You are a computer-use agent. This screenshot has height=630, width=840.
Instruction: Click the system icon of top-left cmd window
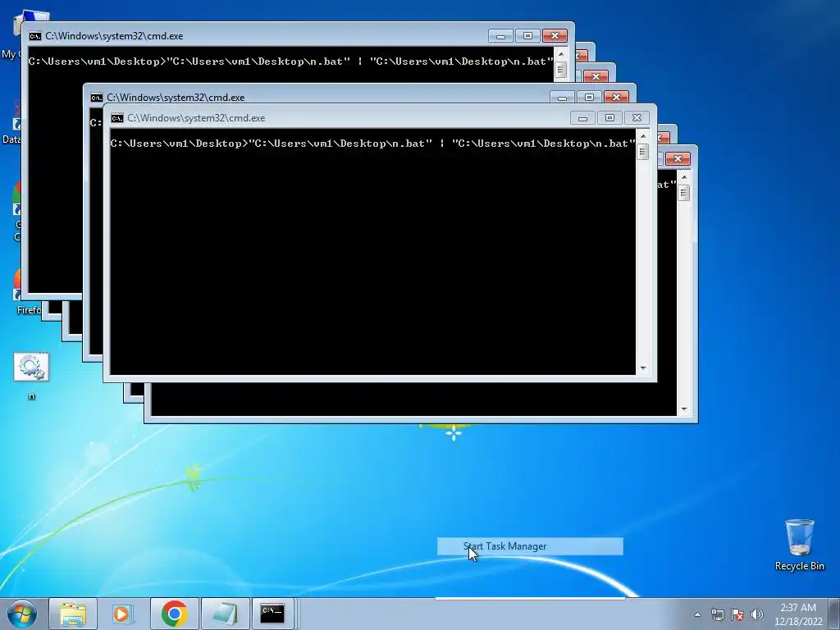pyautogui.click(x=34, y=36)
